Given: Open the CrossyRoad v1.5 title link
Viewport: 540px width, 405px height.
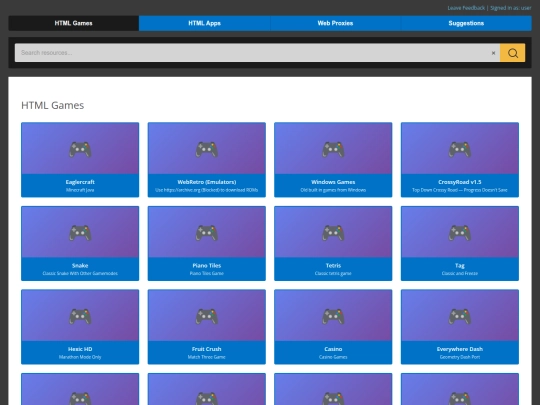Looking at the screenshot, I should [x=460, y=182].
